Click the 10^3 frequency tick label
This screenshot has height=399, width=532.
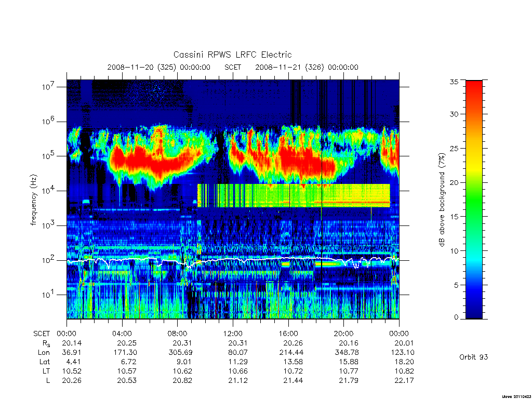(x=48, y=225)
